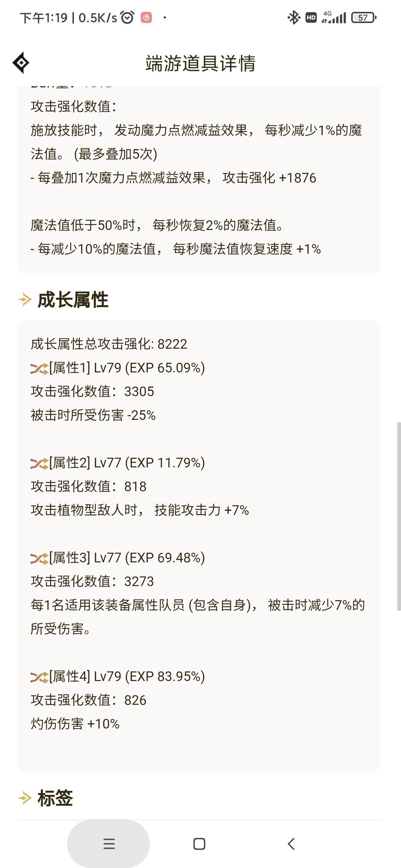Tap the 成长属性 section heading
The height and width of the screenshot is (868, 401).
point(73,300)
